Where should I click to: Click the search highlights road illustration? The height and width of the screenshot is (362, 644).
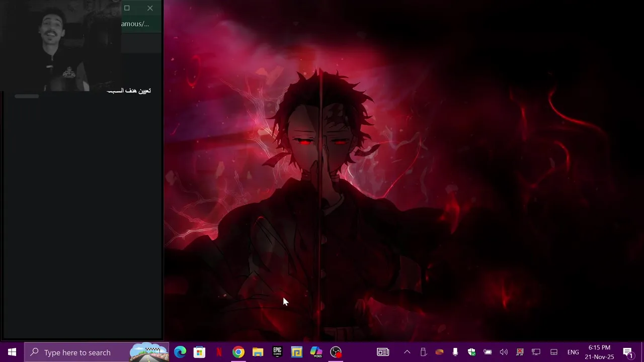tap(149, 352)
